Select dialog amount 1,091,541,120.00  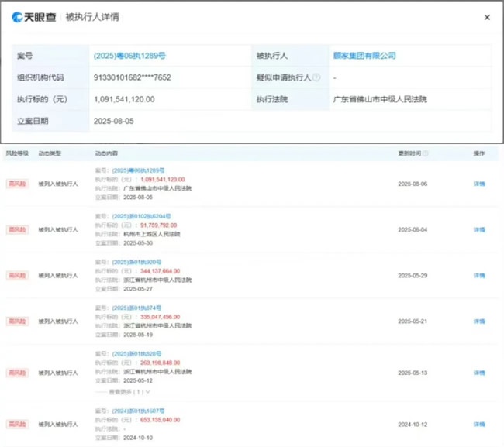pyautogui.click(x=124, y=99)
